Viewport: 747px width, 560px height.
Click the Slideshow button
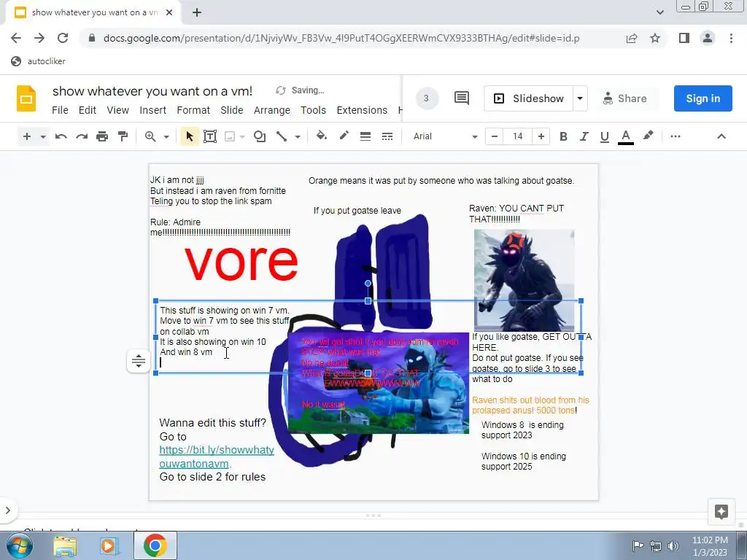pyautogui.click(x=529, y=98)
